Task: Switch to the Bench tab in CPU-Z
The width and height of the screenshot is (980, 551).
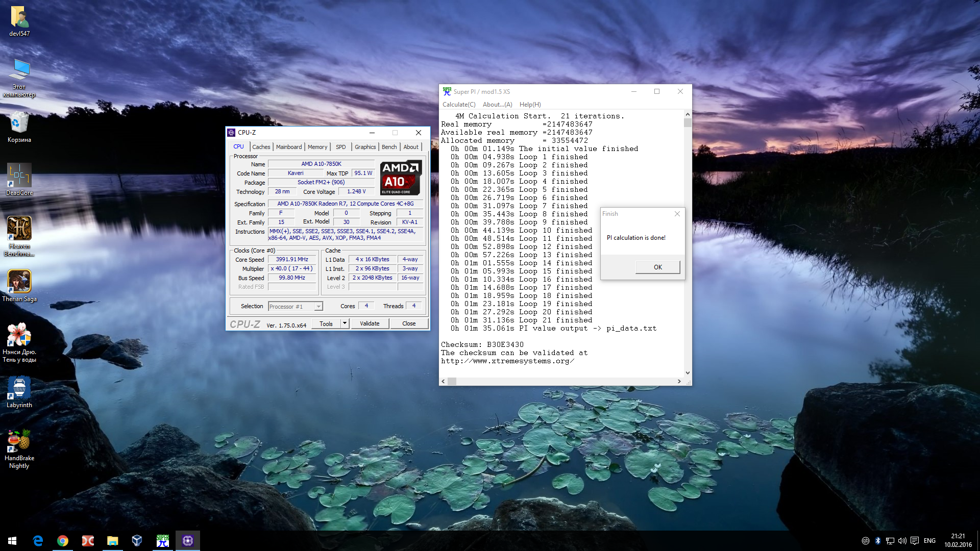Action: pos(389,147)
